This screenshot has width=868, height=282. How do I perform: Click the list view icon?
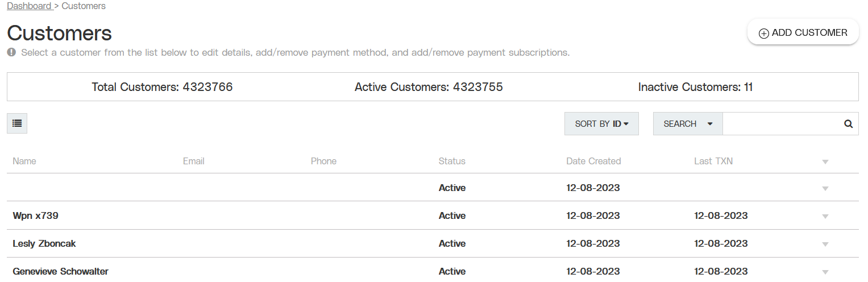tap(17, 123)
